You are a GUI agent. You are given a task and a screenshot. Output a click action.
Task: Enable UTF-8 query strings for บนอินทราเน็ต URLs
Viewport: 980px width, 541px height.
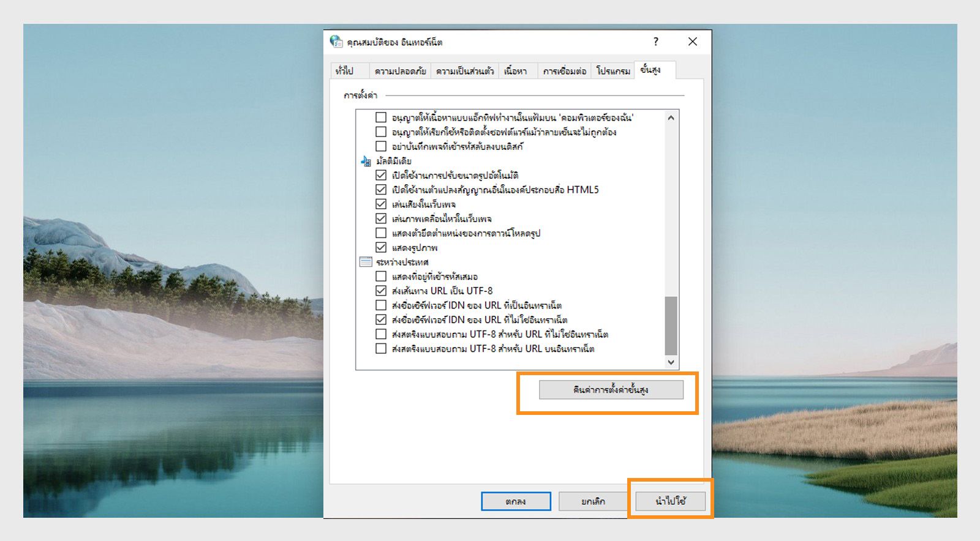click(381, 349)
